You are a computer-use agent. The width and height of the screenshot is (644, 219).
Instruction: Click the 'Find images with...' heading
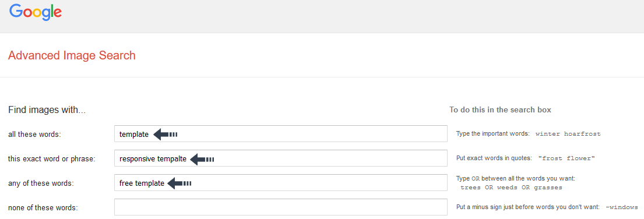[x=47, y=110]
